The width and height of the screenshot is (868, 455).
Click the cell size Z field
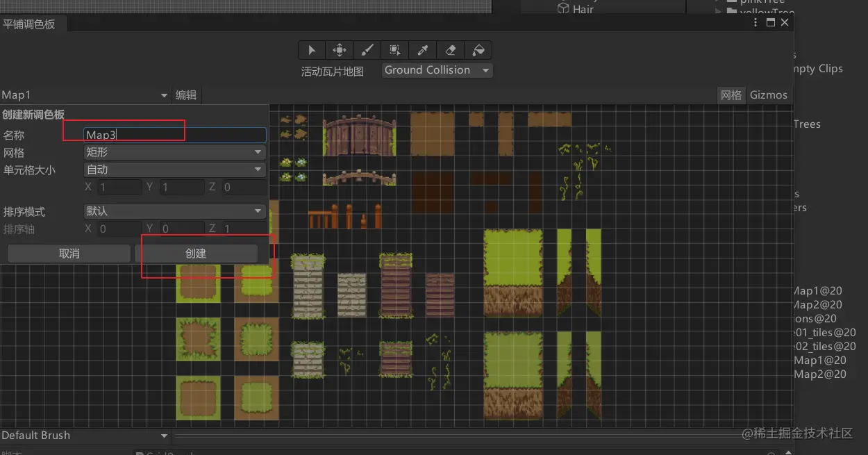pos(244,187)
